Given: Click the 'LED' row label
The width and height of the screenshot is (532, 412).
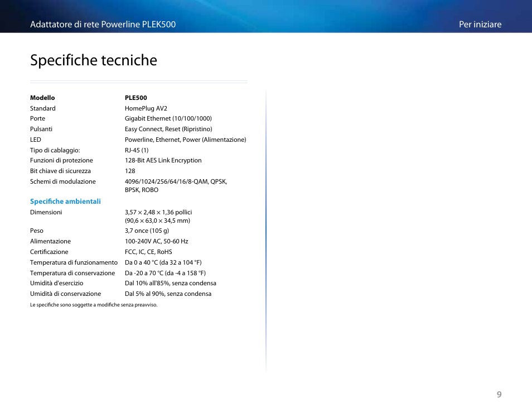Looking at the screenshot, I should coord(36,140).
